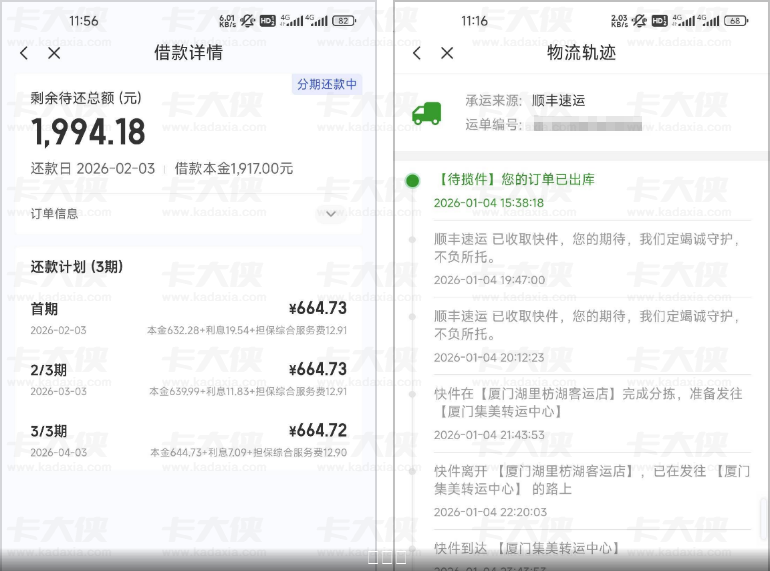Image resolution: width=770 pixels, height=571 pixels.
Task: Go back from the 物流轨迹 screen
Action: (x=417, y=54)
